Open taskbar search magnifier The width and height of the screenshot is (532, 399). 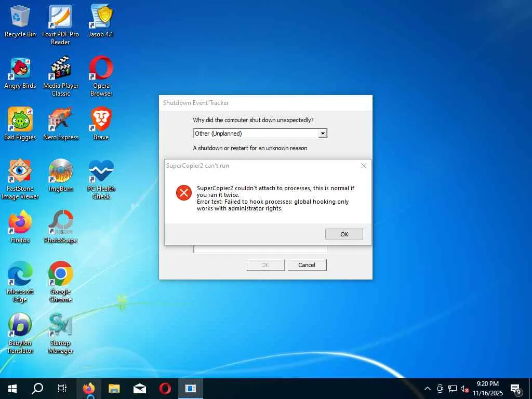37,389
